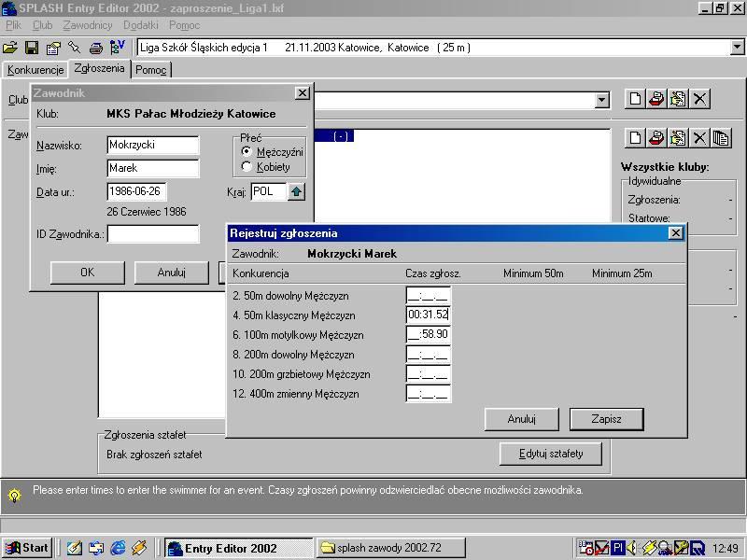Click the floppy disk save icon

[32, 48]
